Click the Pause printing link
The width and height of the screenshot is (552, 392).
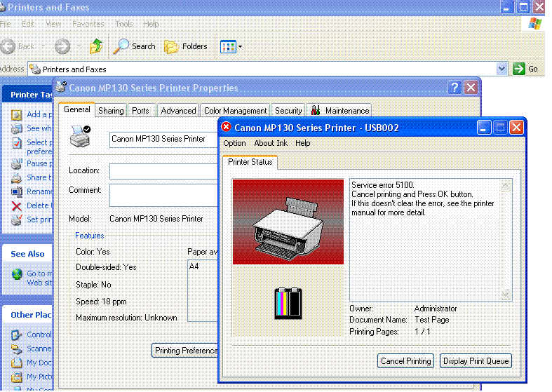[39, 163]
